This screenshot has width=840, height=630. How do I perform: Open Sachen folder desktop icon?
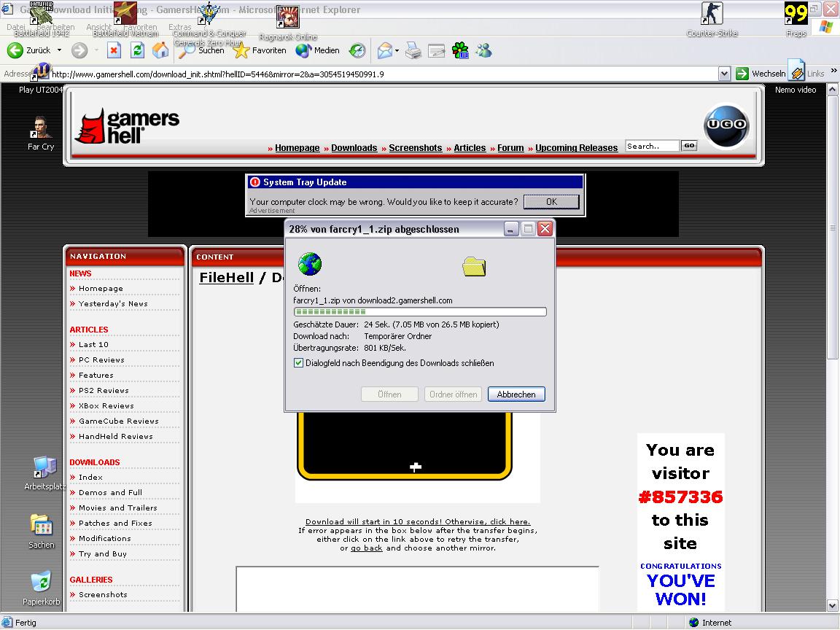click(42, 531)
